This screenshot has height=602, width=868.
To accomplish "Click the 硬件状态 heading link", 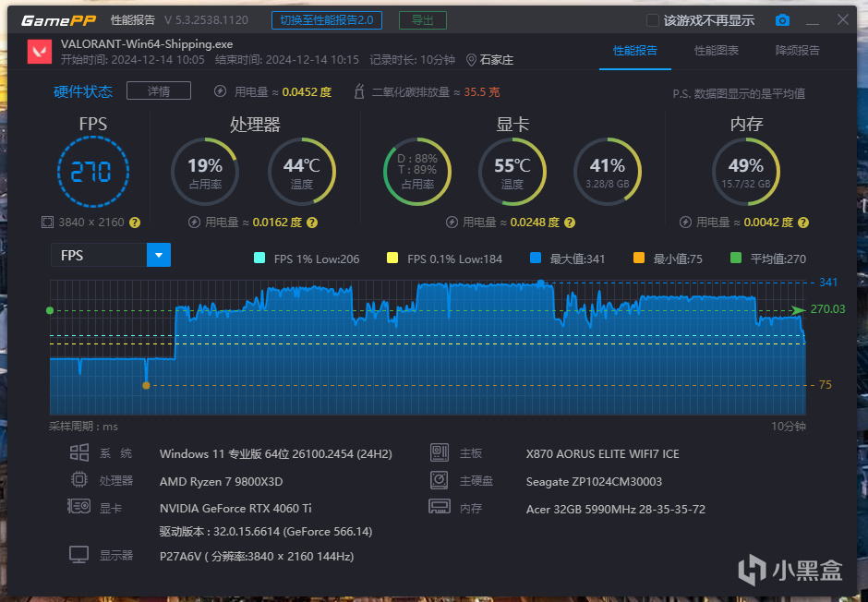I will pyautogui.click(x=83, y=91).
